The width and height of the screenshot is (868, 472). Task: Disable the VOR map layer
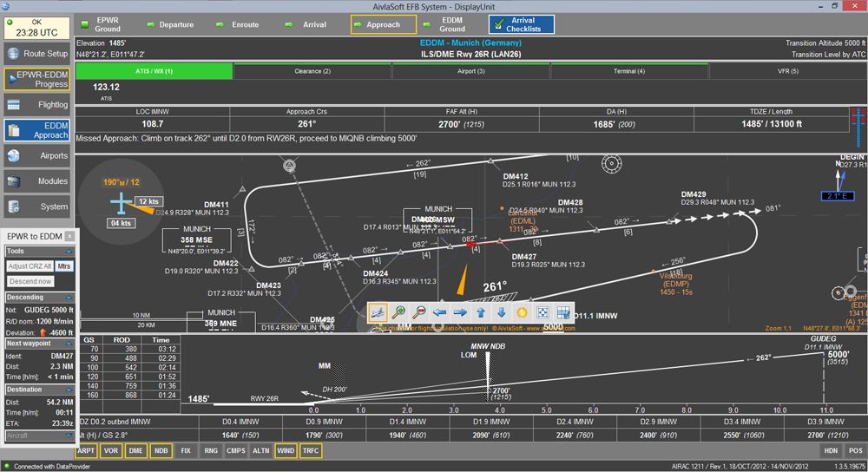click(111, 451)
